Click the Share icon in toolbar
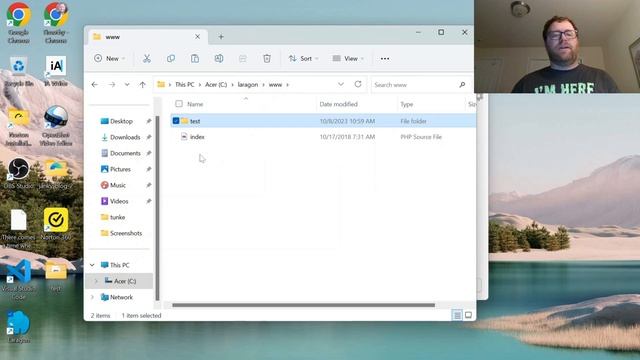This screenshot has height=360, width=640. (x=243, y=59)
